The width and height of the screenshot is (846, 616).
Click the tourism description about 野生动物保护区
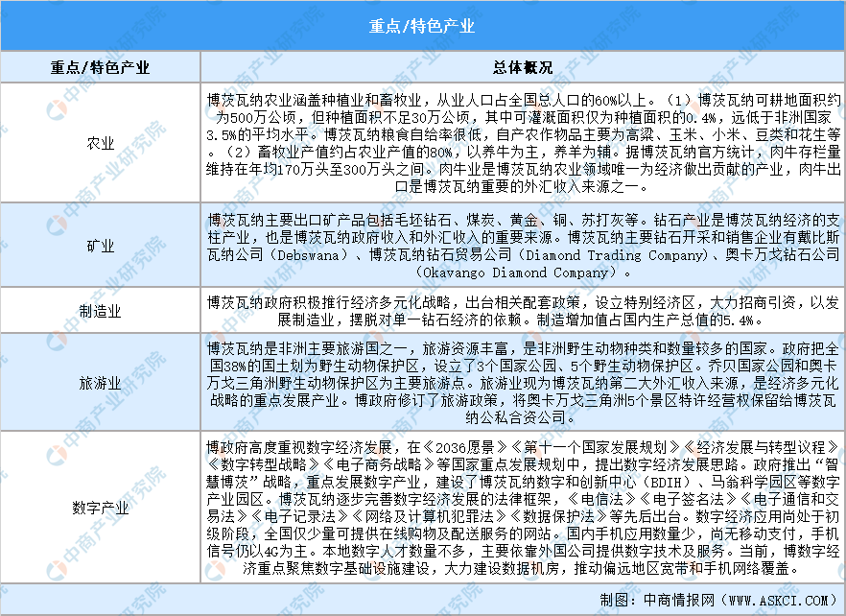click(523, 383)
